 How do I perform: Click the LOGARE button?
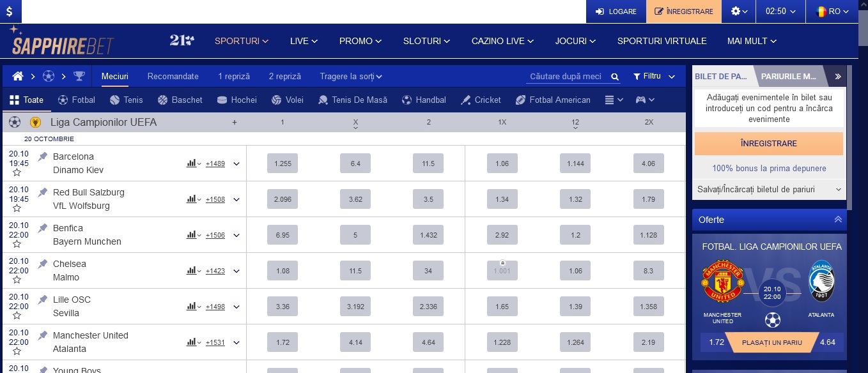616,11
